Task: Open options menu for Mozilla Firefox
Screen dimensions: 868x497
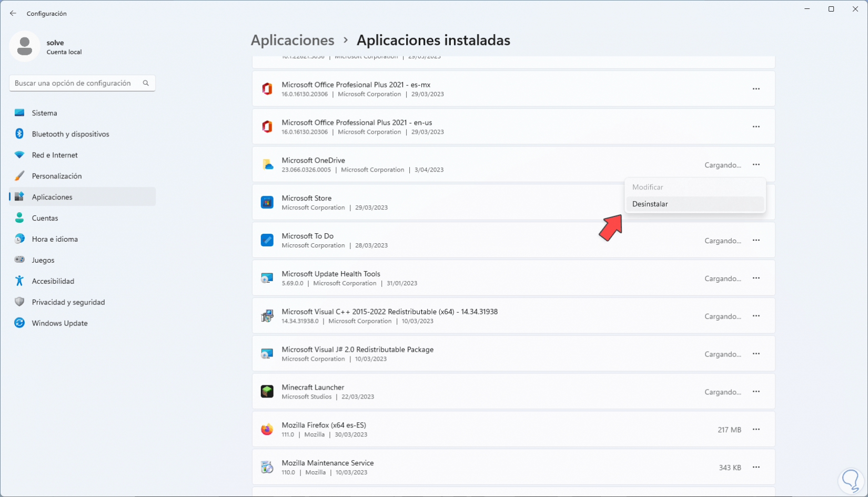Action: [x=756, y=430]
